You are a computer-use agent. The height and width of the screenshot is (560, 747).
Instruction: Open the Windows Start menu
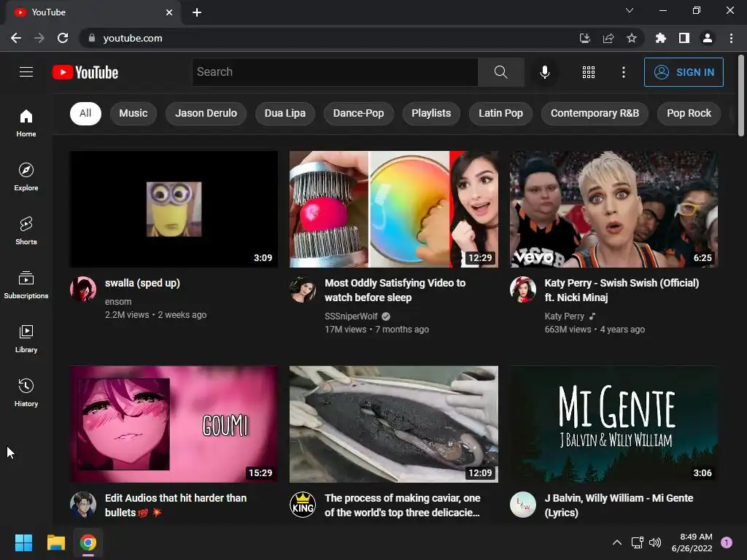pos(23,542)
